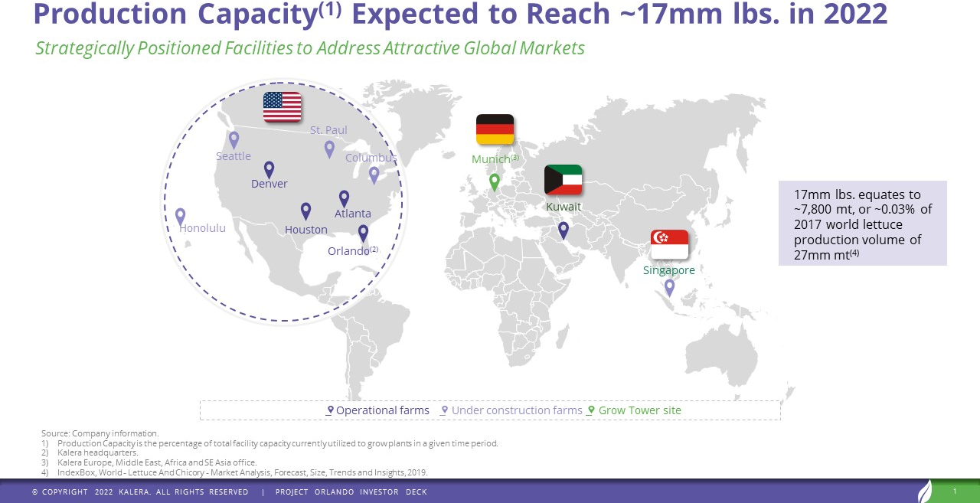Click the Kuwait label

point(563,207)
